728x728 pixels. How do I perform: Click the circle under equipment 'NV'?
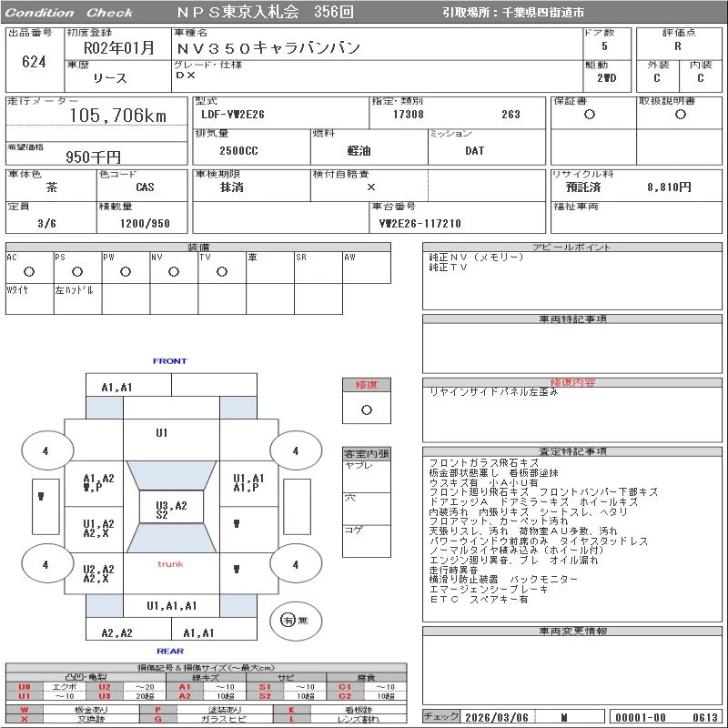tap(174, 271)
